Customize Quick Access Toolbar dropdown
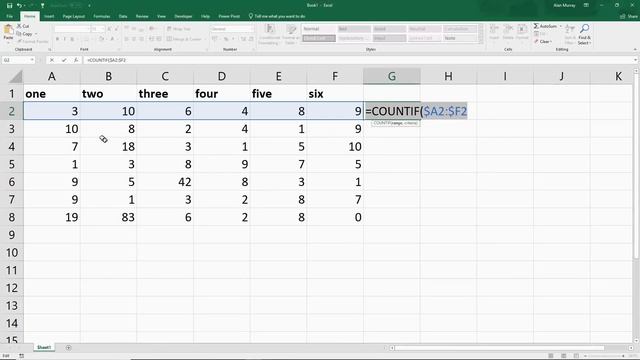 tap(89, 5)
